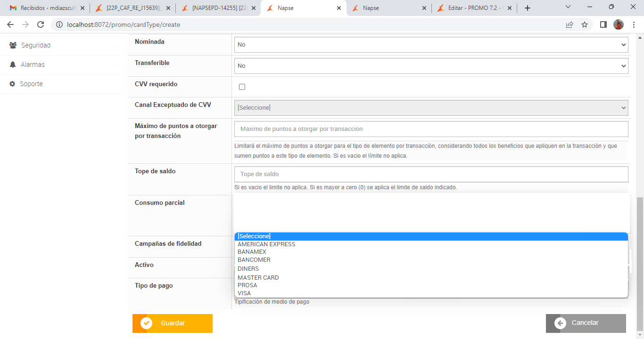Viewport: 644px width, 339px height.
Task: Go back to the previous page
Action: point(10,24)
